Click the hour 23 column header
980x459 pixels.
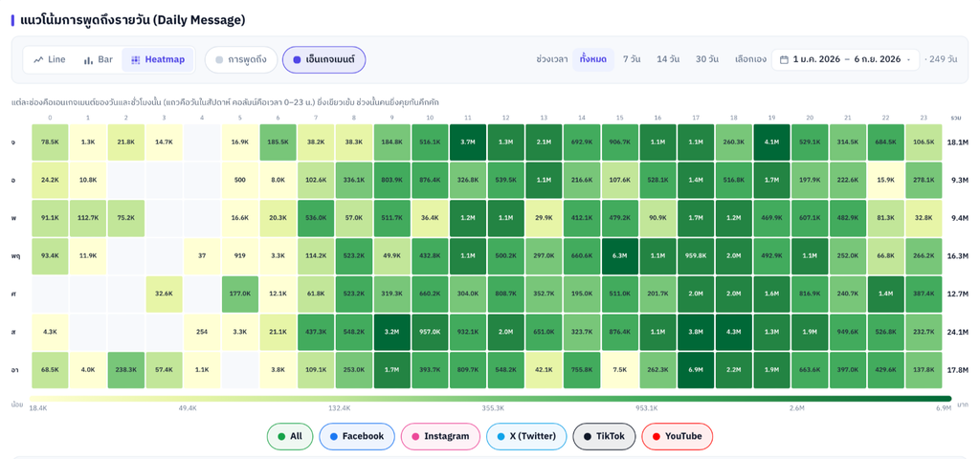coord(924,118)
